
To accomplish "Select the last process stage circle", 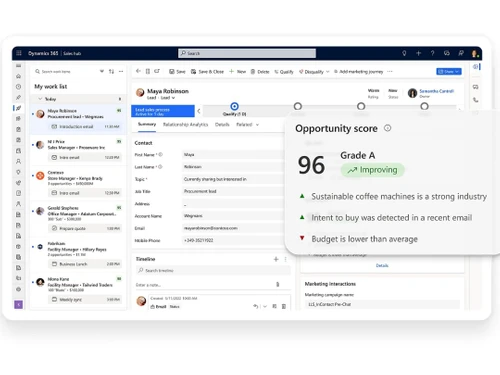I will pyautogui.click(x=424, y=106).
